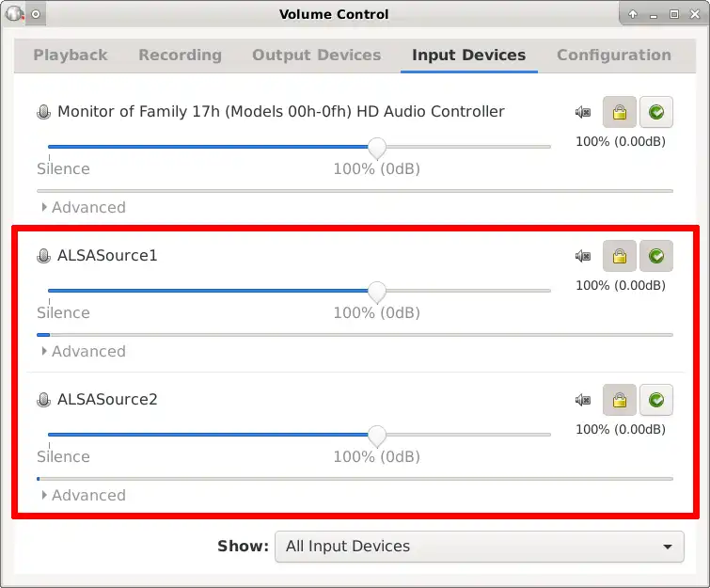Switch to the Output Devices tab
The width and height of the screenshot is (710, 588).
click(317, 56)
